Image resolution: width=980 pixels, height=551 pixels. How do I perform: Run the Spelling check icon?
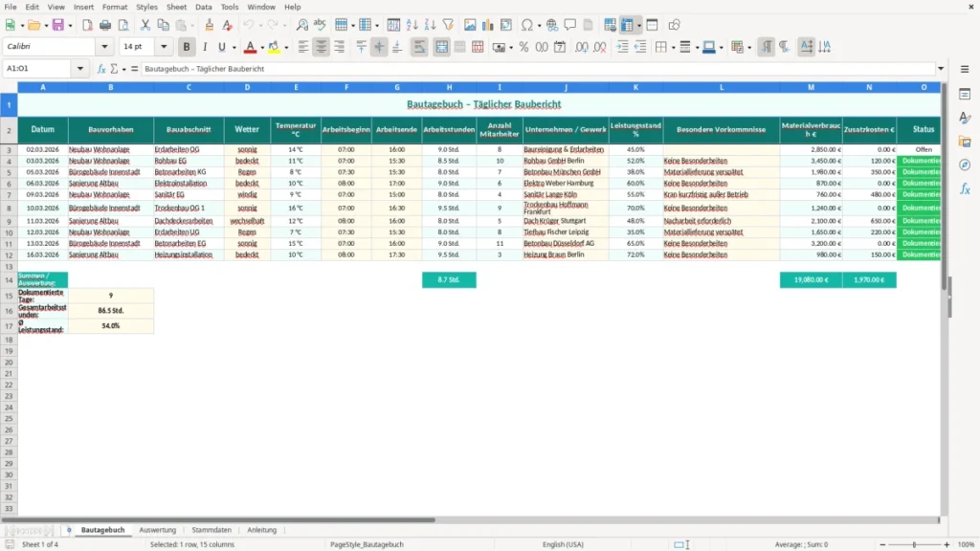click(320, 25)
